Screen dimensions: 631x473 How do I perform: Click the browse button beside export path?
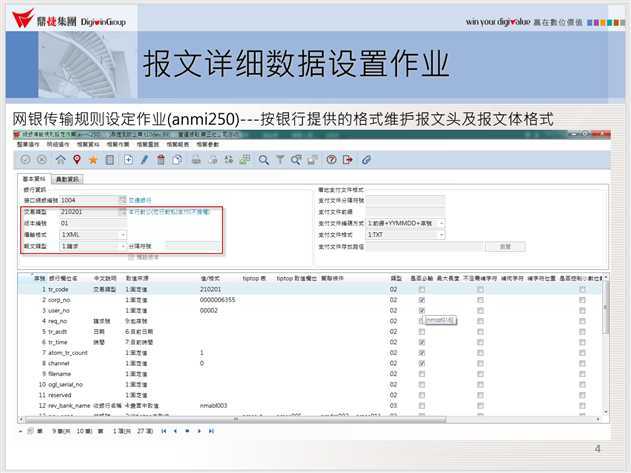[x=505, y=246]
